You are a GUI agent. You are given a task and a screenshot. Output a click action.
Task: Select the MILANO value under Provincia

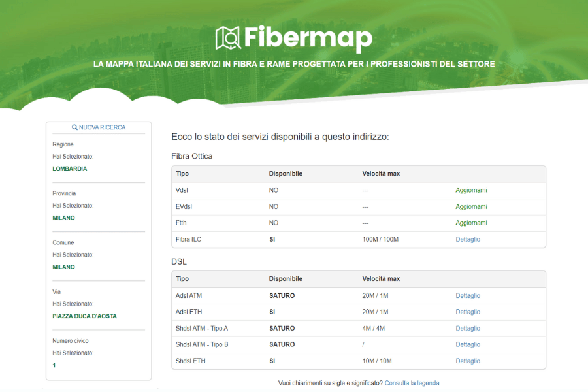(x=64, y=218)
